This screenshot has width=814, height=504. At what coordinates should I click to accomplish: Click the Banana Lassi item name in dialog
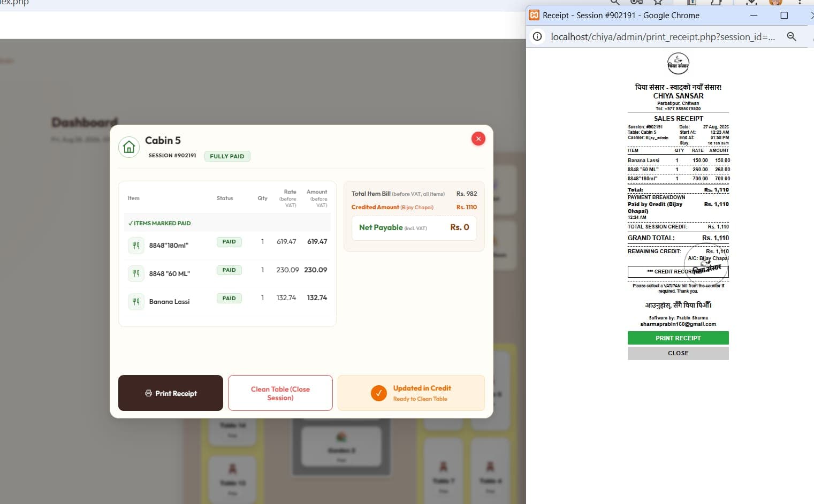tap(169, 302)
